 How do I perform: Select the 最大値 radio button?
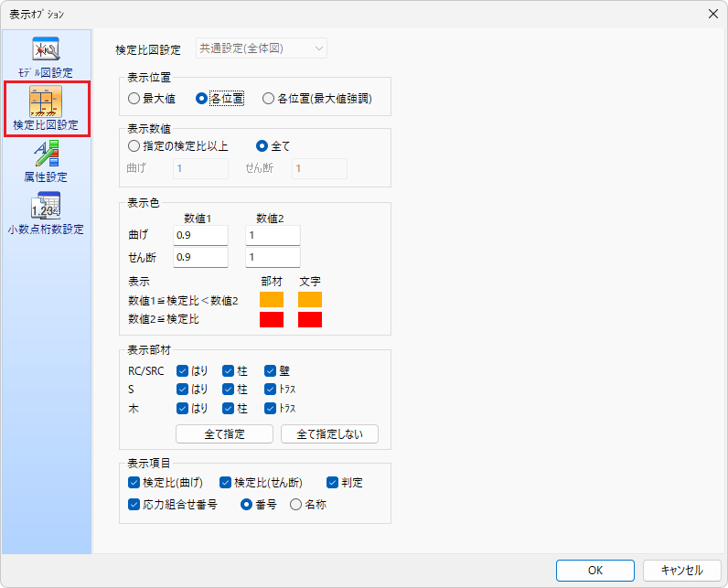click(x=134, y=99)
